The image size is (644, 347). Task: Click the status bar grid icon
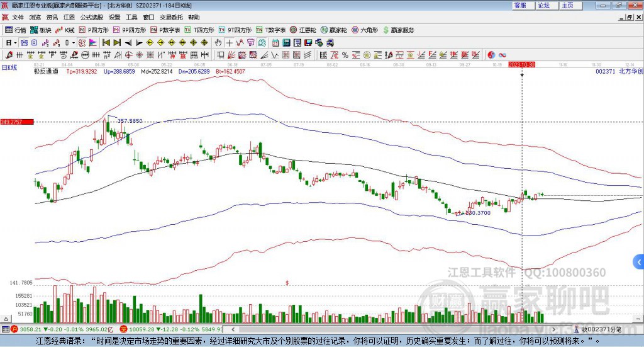pos(5,329)
